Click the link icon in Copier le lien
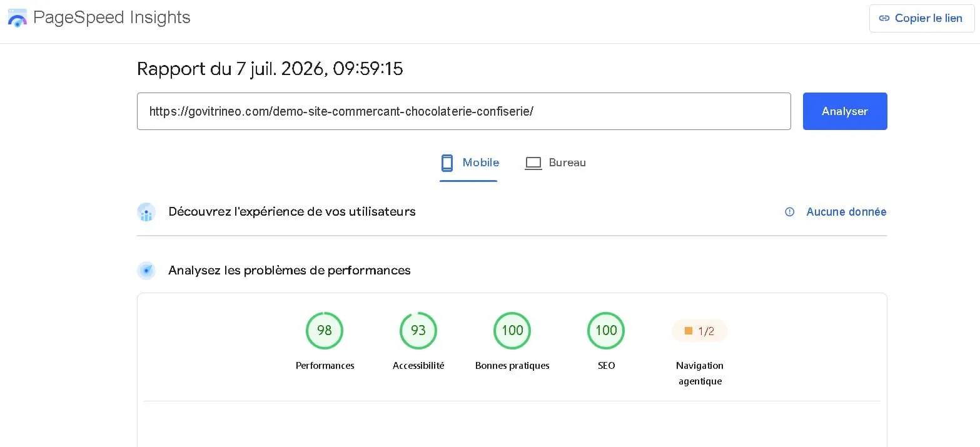Image resolution: width=980 pixels, height=447 pixels. pos(884,18)
